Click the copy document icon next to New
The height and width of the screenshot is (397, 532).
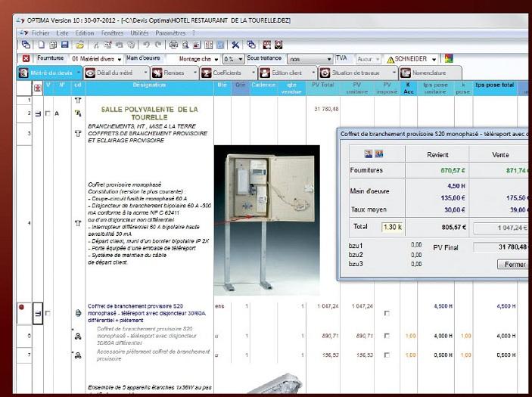[53, 45]
